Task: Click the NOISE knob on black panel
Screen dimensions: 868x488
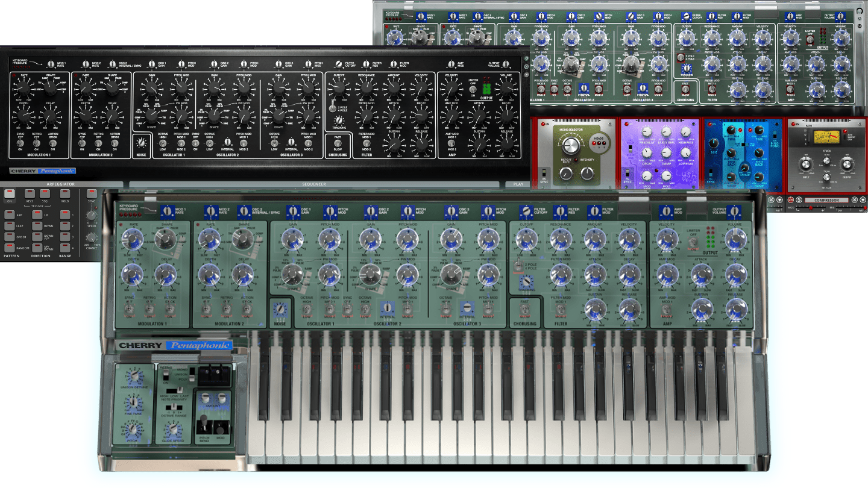Action: 141,143
